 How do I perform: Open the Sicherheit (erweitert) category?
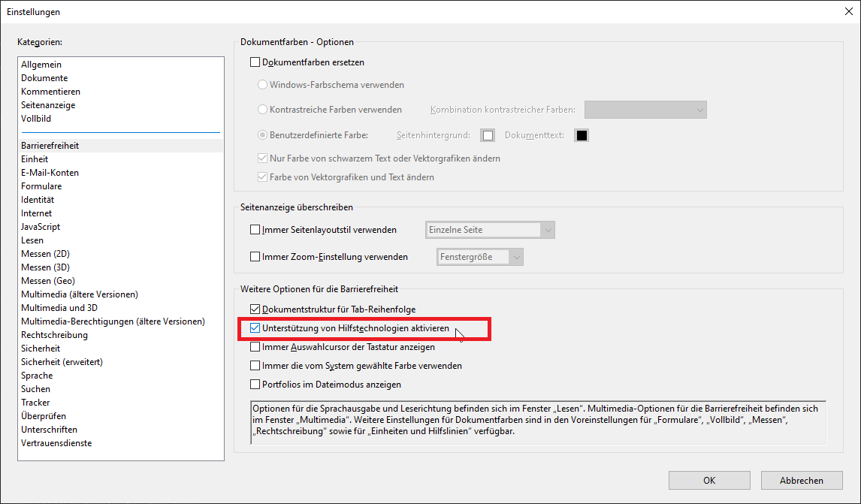point(62,362)
